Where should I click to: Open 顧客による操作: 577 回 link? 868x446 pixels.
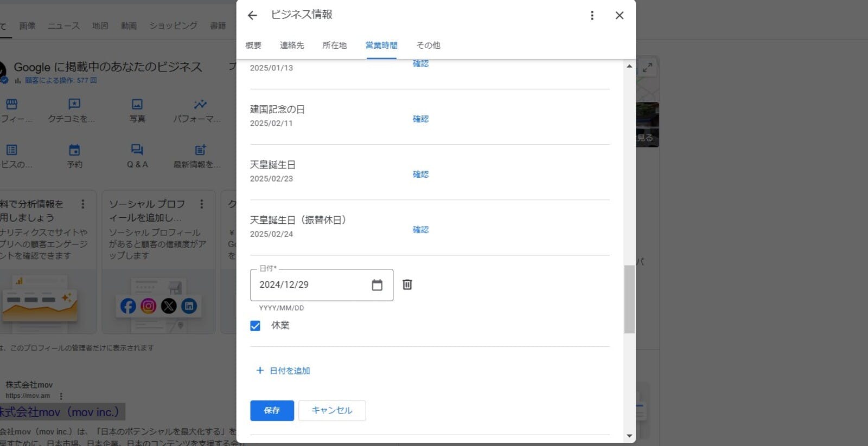click(61, 80)
